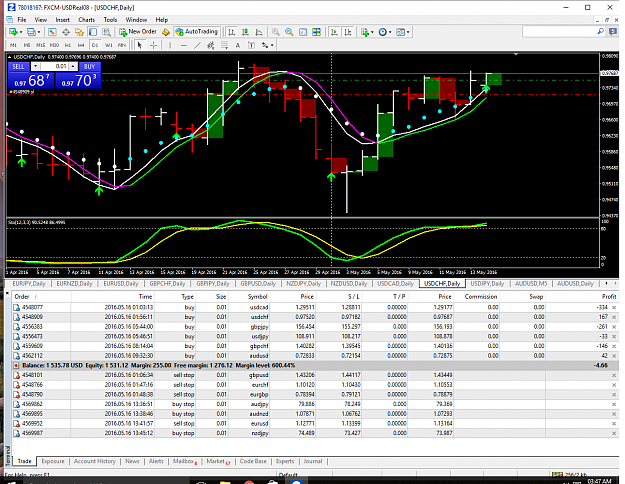625x484 pixels.
Task: Expand periods clock dropdown arrow
Action: point(390,32)
